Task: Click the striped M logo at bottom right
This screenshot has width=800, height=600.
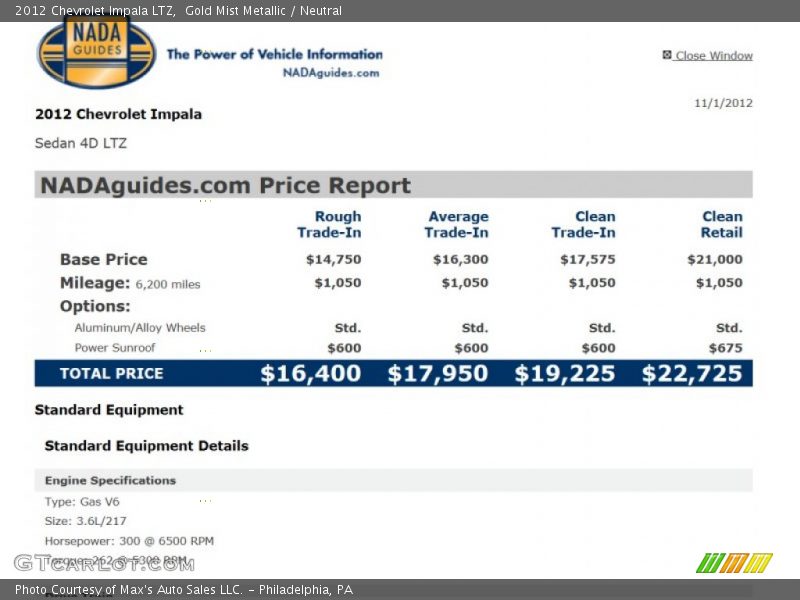Action: [734, 563]
